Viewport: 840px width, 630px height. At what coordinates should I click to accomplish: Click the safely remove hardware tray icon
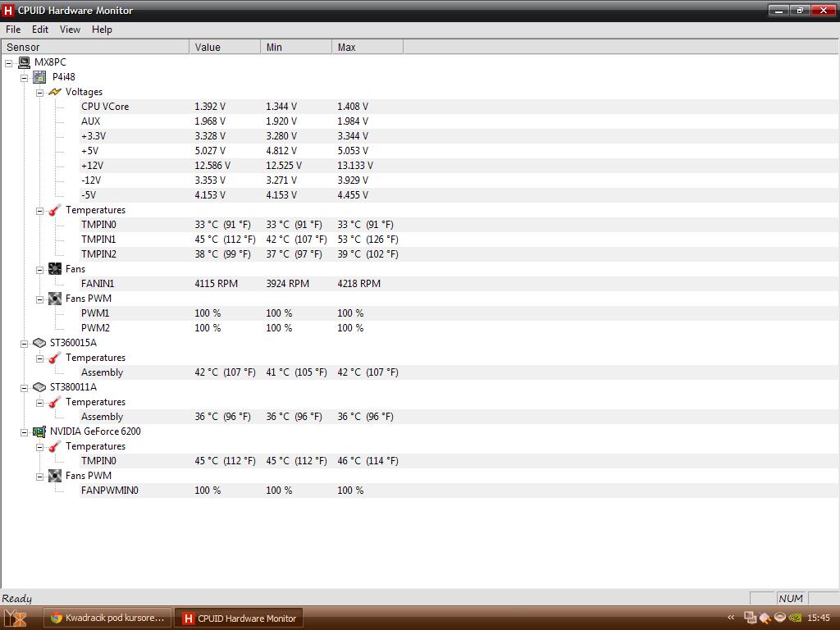coord(780,618)
